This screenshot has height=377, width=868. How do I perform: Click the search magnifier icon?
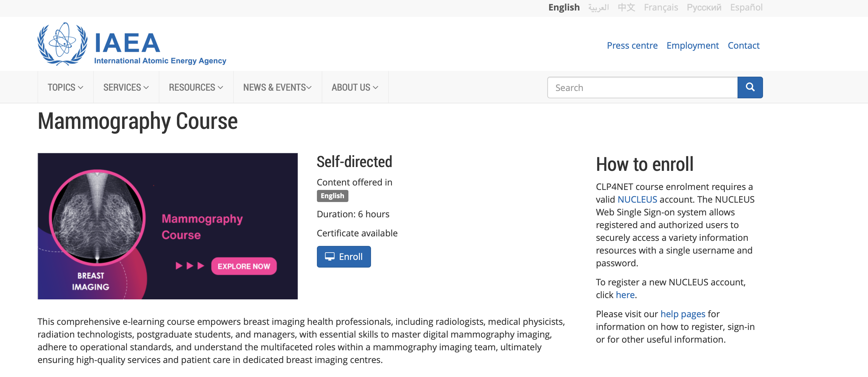750,87
